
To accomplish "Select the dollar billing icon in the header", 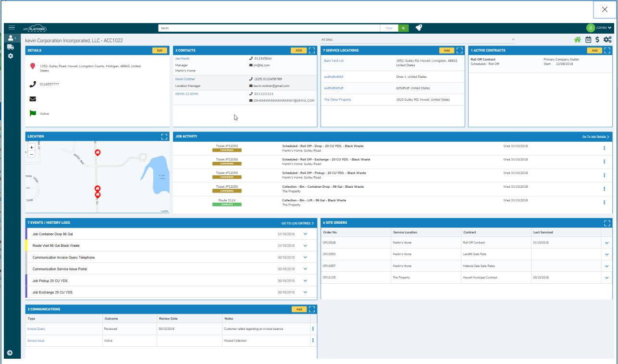I will coord(598,39).
